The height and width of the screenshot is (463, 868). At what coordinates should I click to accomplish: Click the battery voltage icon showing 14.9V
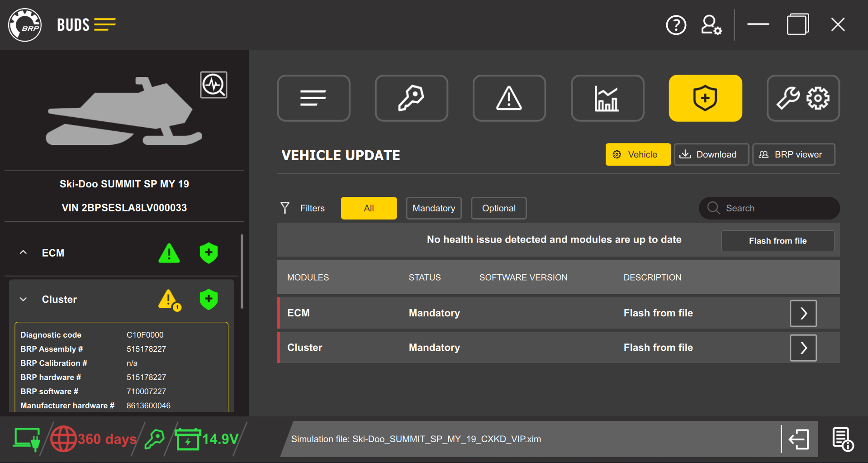189,438
